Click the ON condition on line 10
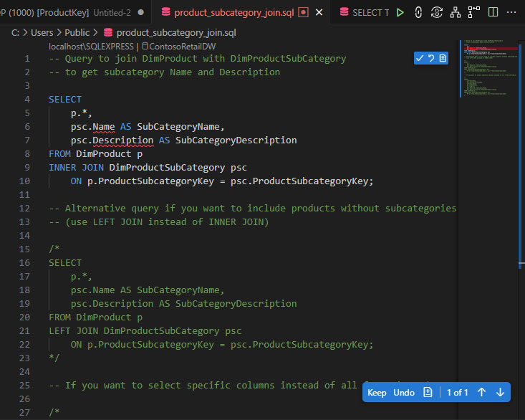Viewport: 525px width, 420px height. [x=222, y=181]
